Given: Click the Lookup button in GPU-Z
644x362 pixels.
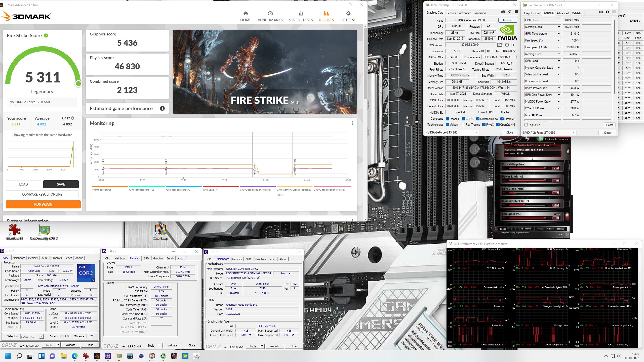Looking at the screenshot, I should coord(507,20).
